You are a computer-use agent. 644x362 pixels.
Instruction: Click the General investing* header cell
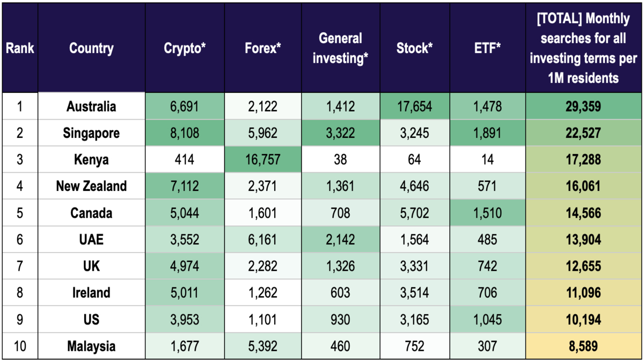pyautogui.click(x=341, y=48)
